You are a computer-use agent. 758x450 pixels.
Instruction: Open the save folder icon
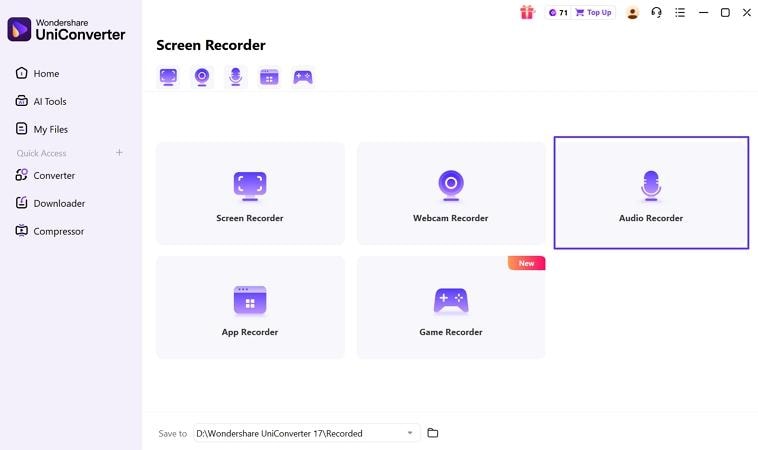433,433
